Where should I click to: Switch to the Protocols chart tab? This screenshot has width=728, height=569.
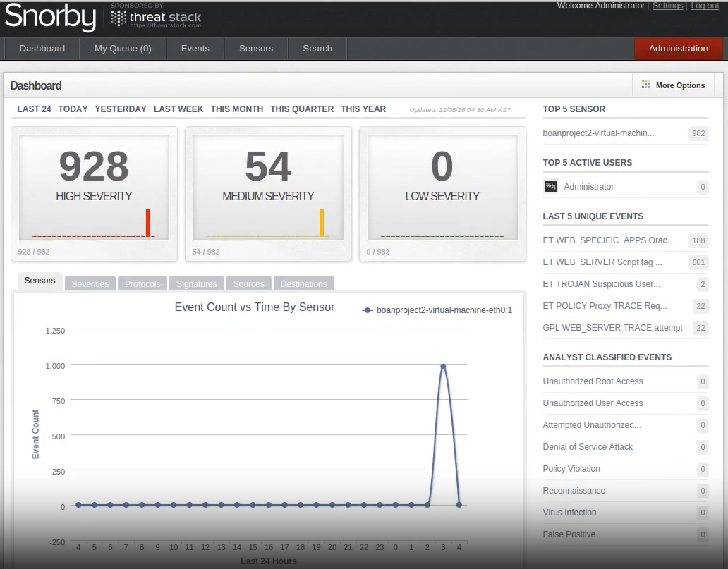coord(142,283)
